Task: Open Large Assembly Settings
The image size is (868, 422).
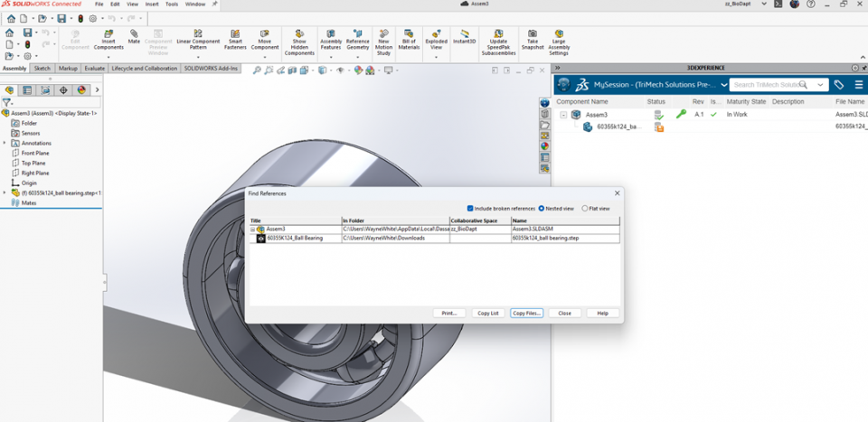Action: (x=559, y=42)
